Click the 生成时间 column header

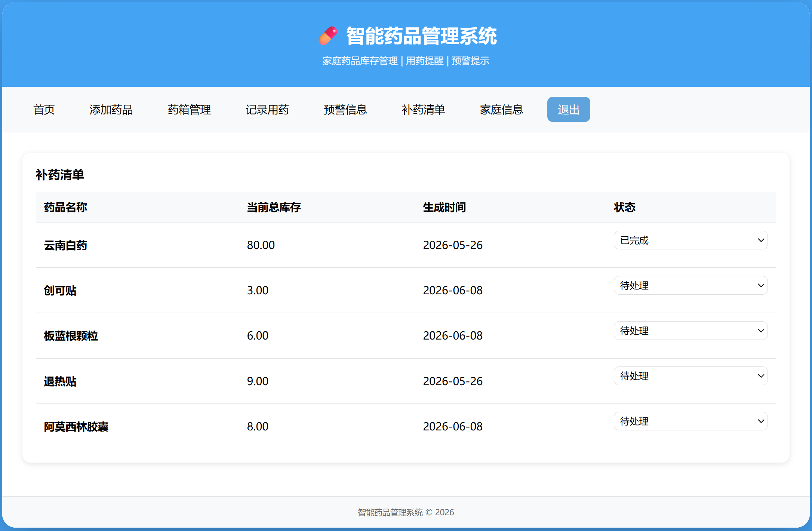click(445, 207)
